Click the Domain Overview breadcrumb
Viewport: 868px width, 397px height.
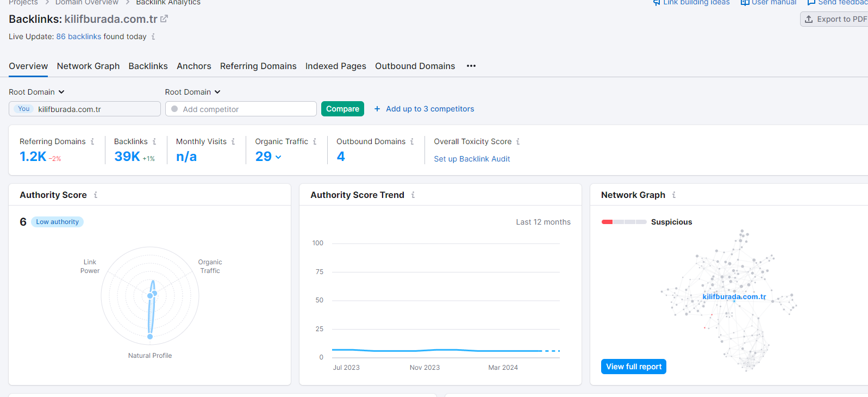[x=87, y=2]
